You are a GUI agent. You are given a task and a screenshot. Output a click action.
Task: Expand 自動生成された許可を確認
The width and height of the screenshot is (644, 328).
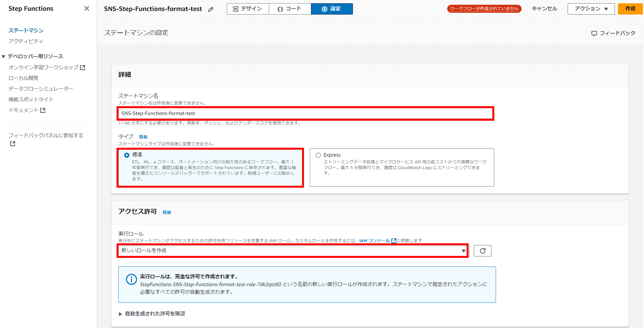152,314
